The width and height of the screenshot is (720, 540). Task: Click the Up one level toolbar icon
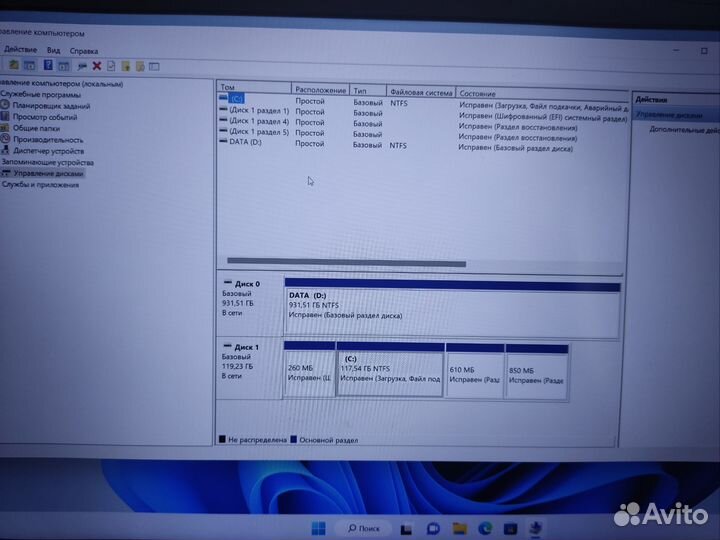pyautogui.click(x=14, y=65)
